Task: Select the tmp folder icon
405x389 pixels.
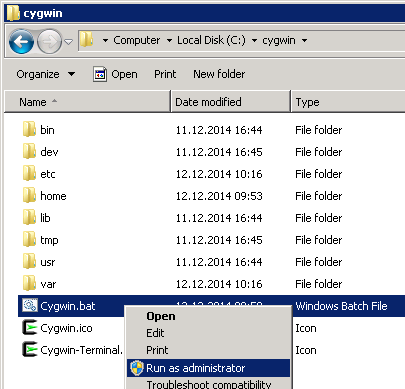Action: click(29, 239)
